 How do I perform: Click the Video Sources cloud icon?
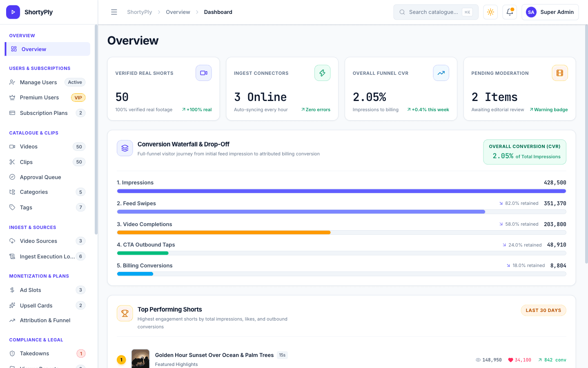[x=12, y=241]
